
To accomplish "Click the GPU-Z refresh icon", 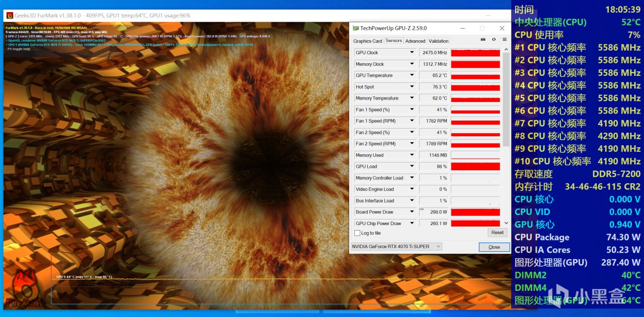I will tap(494, 40).
